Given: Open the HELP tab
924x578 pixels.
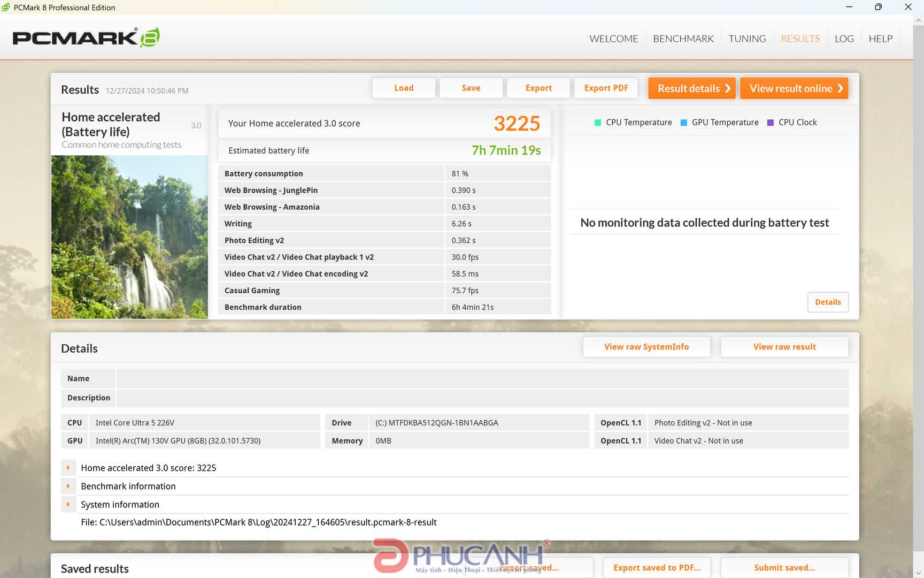Looking at the screenshot, I should tap(880, 39).
